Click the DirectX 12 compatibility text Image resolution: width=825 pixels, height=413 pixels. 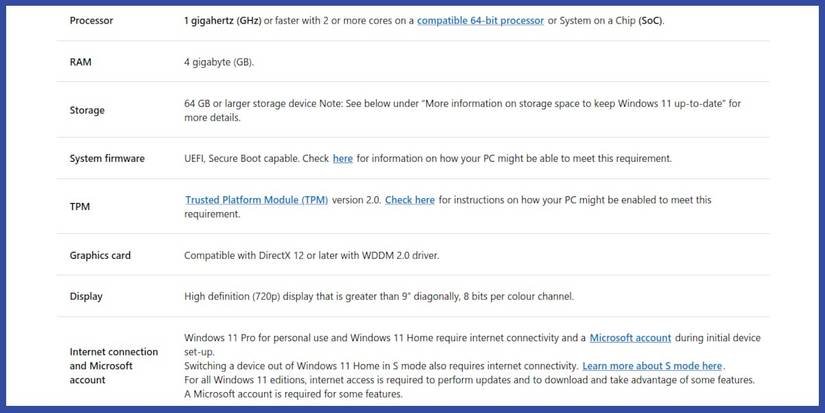point(311,255)
